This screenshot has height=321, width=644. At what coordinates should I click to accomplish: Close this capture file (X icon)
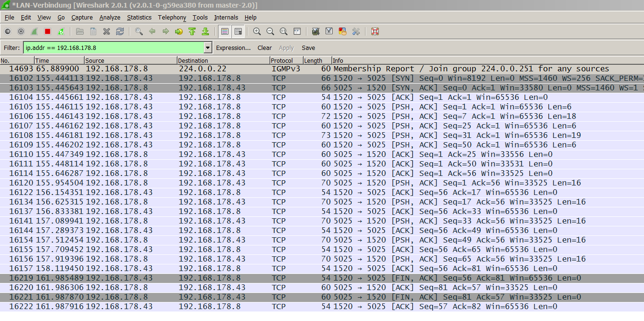click(106, 31)
